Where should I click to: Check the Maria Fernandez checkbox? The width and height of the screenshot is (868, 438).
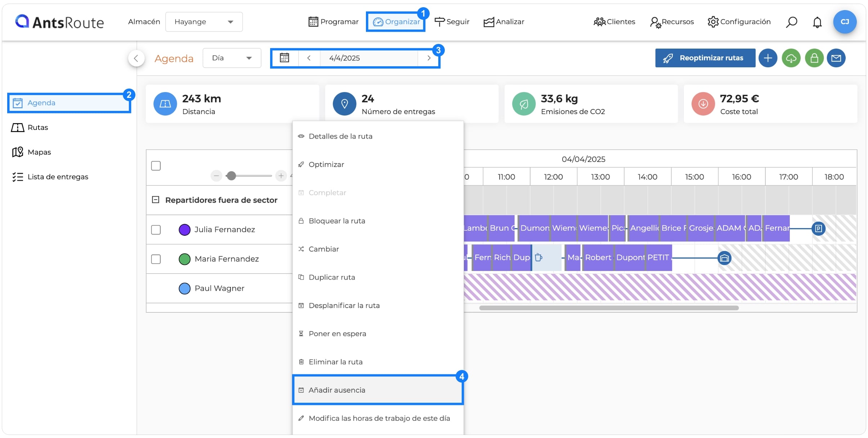point(156,259)
